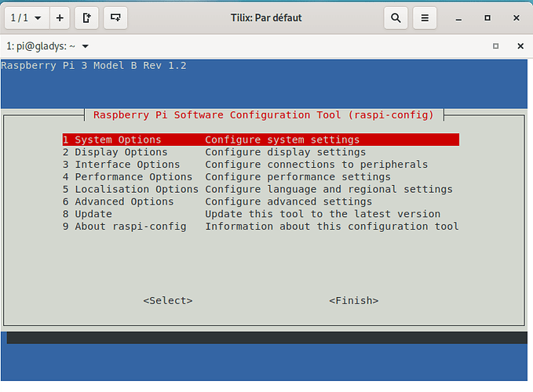
Task: Select 4 Performance Options entry
Action: [x=261, y=177]
